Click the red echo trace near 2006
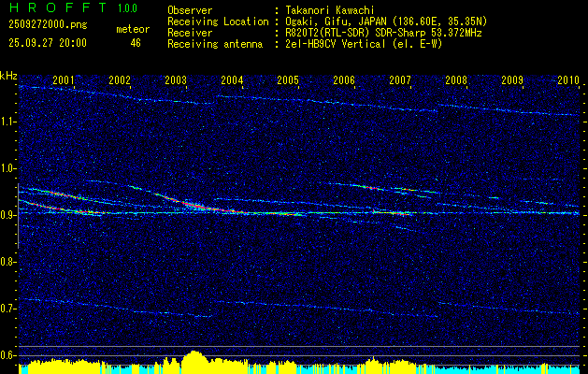Image resolution: width=588 pixels, height=374 pixels. click(x=369, y=187)
